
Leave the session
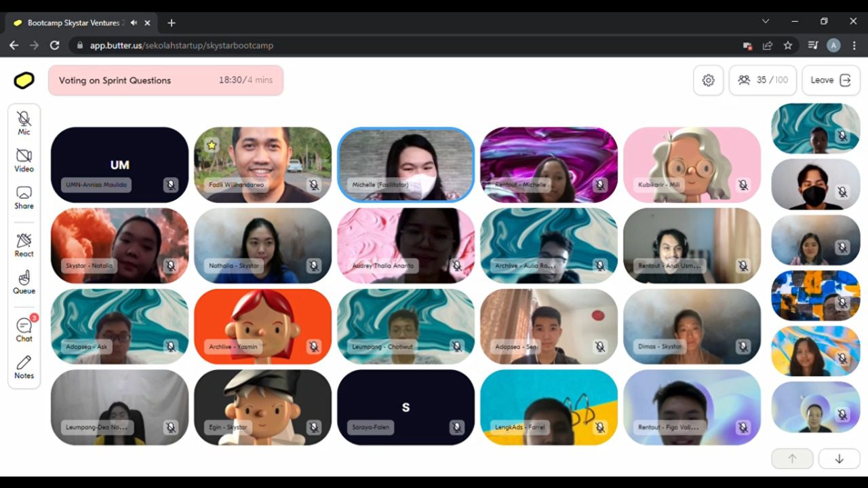(830, 80)
